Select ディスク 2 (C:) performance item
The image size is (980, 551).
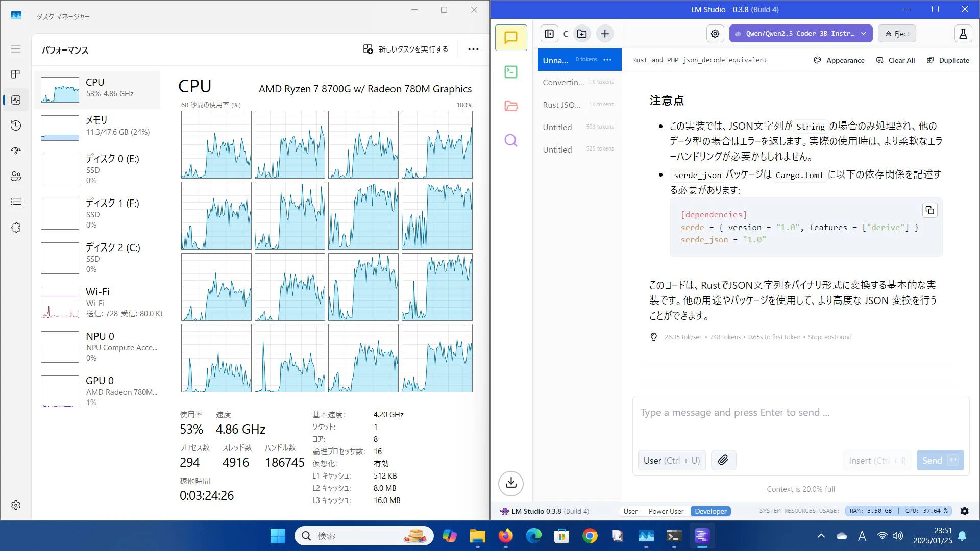[97, 258]
